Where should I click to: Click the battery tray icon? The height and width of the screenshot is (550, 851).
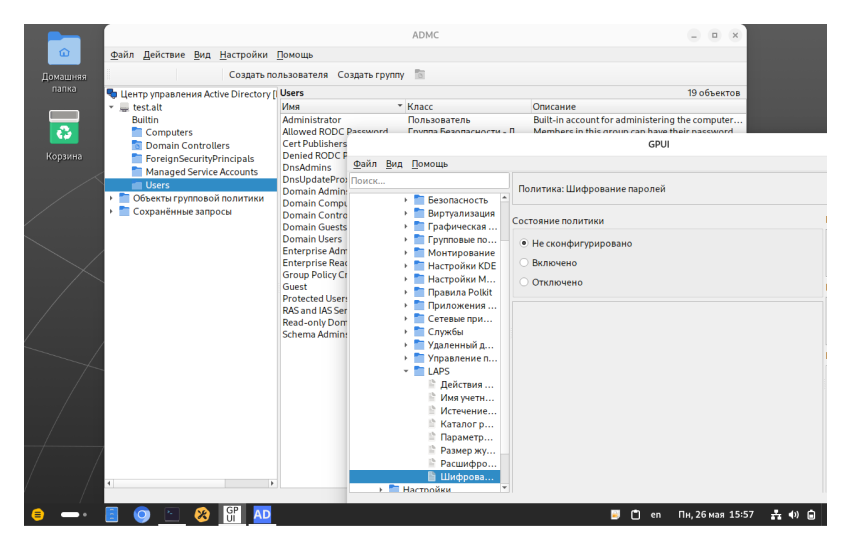[x=811, y=515]
